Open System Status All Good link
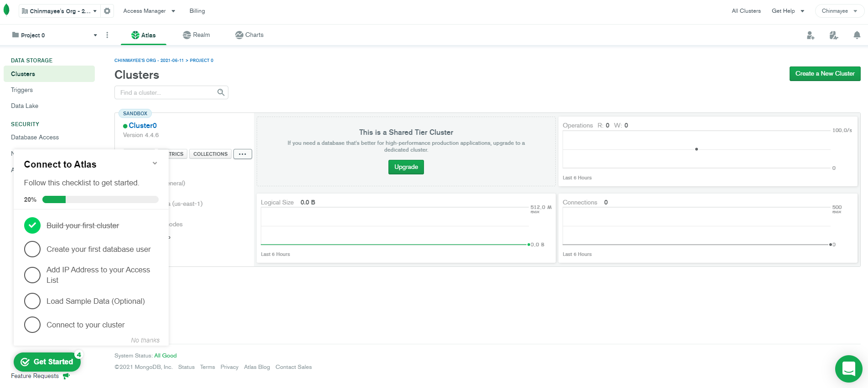 coord(165,356)
